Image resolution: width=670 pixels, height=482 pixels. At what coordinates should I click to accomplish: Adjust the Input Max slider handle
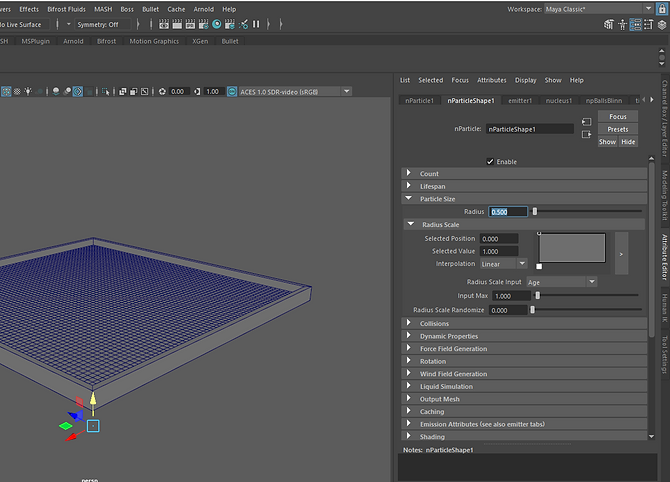(x=538, y=295)
